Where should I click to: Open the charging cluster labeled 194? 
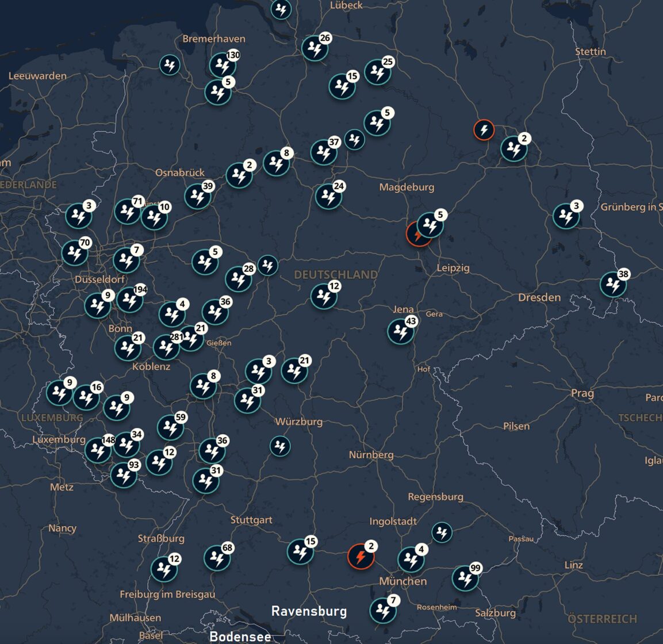(x=130, y=300)
